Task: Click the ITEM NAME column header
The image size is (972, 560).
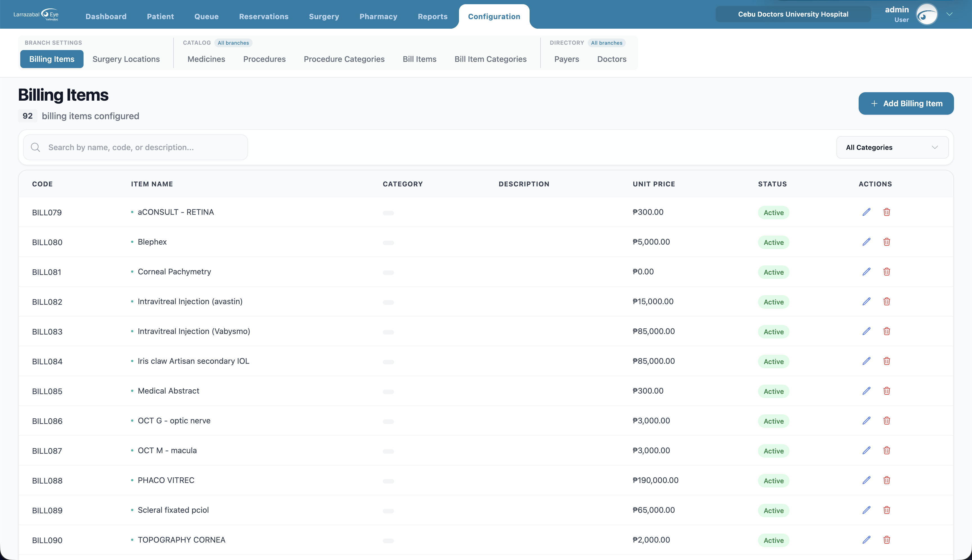Action: [x=152, y=184]
